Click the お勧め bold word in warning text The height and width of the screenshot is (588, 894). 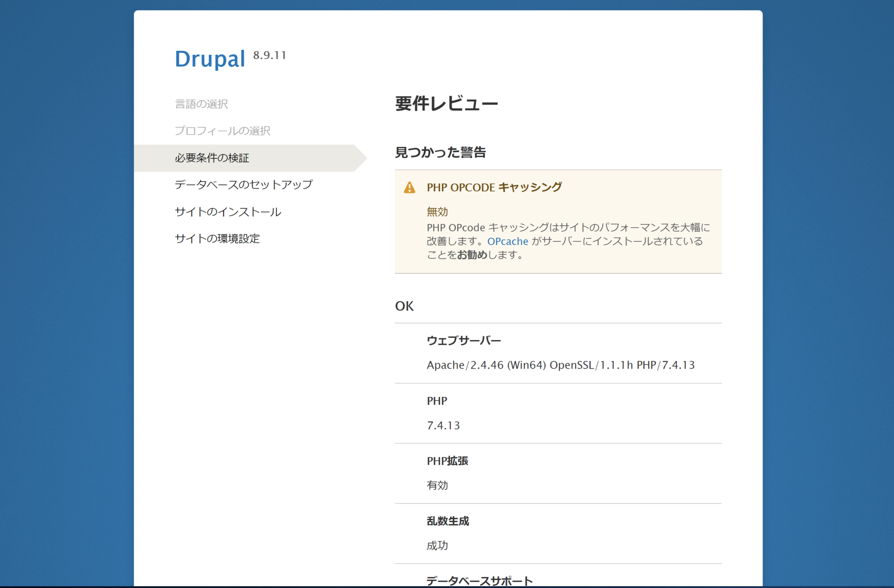[472, 255]
